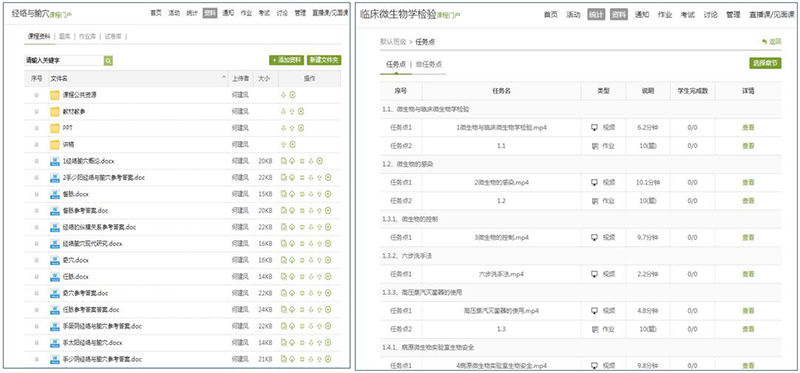
Task: Click the keyword search input field
Action: point(64,61)
